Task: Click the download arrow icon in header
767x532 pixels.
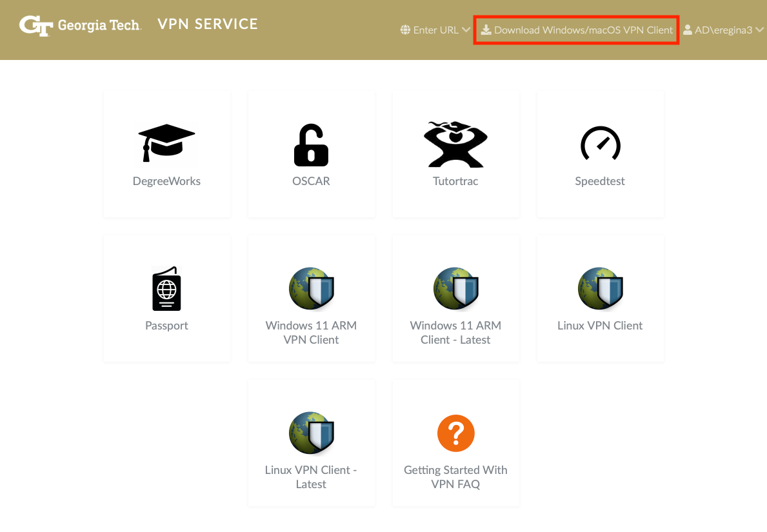Action: [x=486, y=30]
